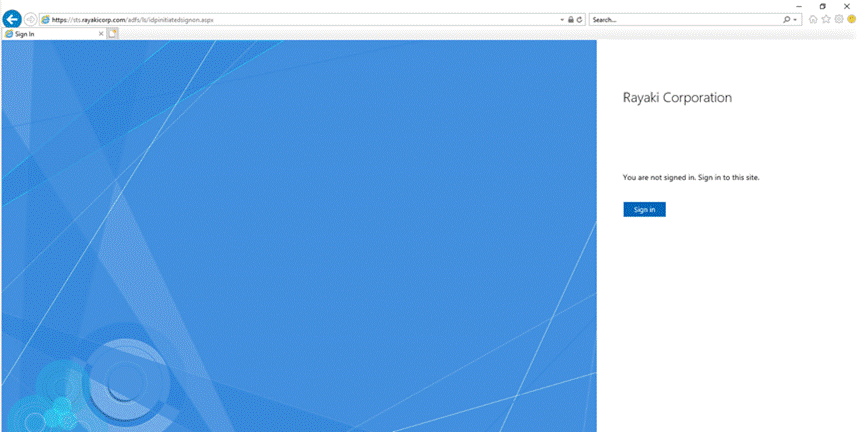Click the browser Forward arrow button
The image size is (858, 432).
coord(31,20)
